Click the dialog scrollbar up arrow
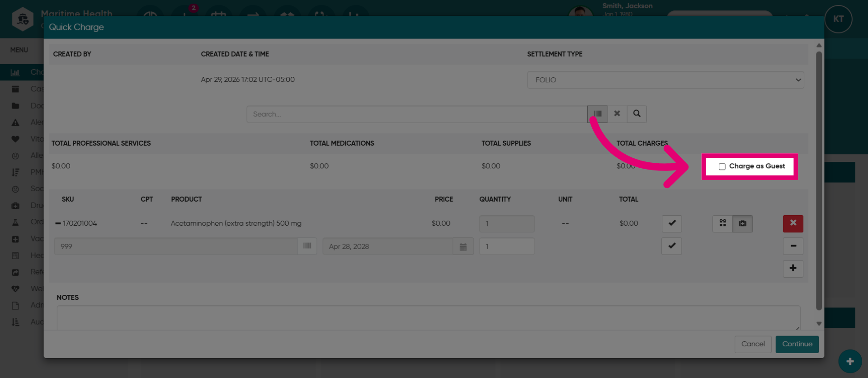 [x=819, y=45]
